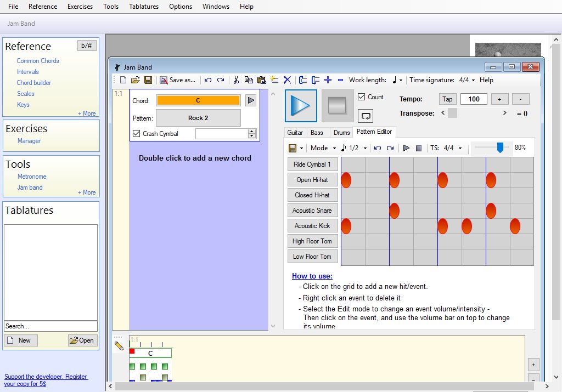Toggle the b/# accidental button
This screenshot has width=562, height=392.
(87, 46)
